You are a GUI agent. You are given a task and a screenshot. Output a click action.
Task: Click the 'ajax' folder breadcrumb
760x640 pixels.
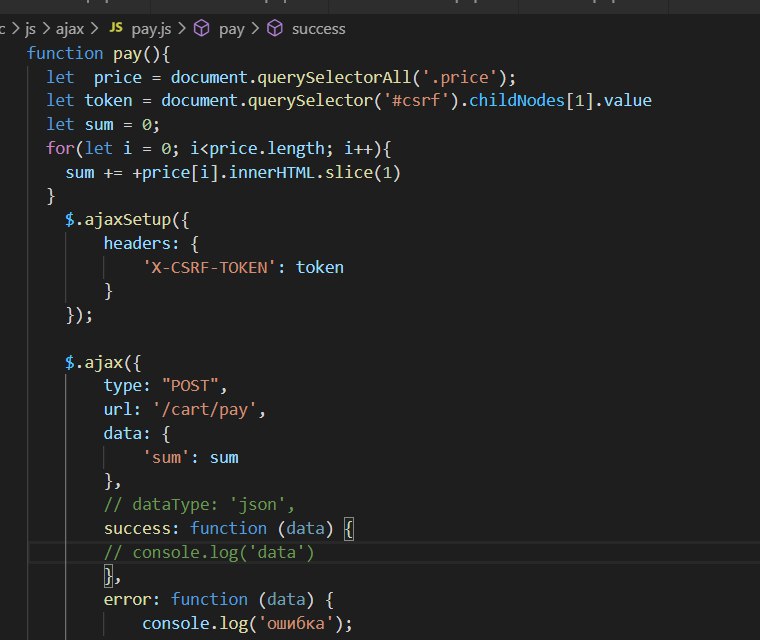point(70,29)
